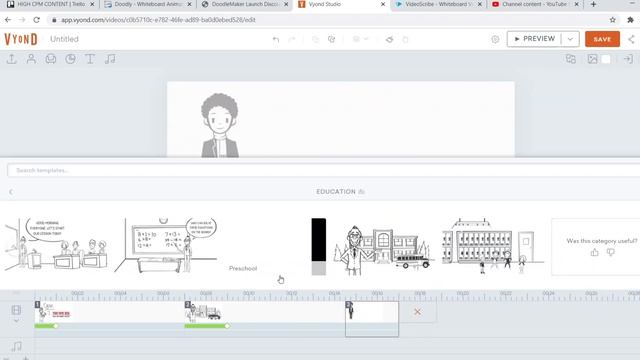Close the Vyond Studio browser tab
Viewport: 640px width, 360px height.
click(x=383, y=4)
